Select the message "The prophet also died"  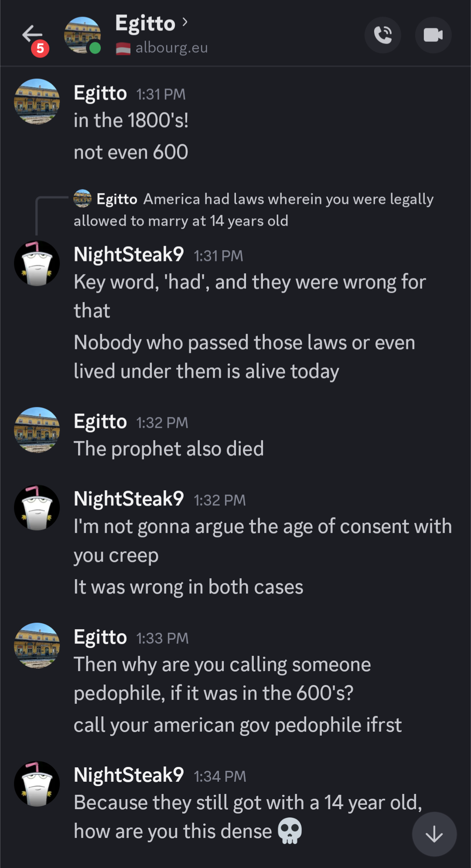point(169,449)
